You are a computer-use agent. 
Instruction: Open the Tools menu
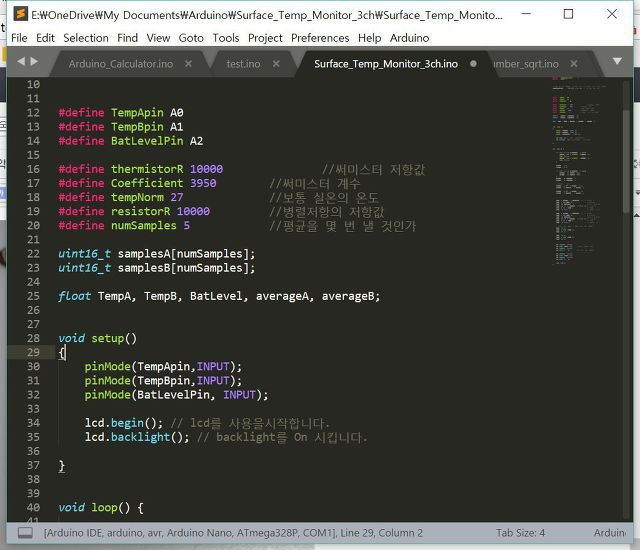coord(226,38)
